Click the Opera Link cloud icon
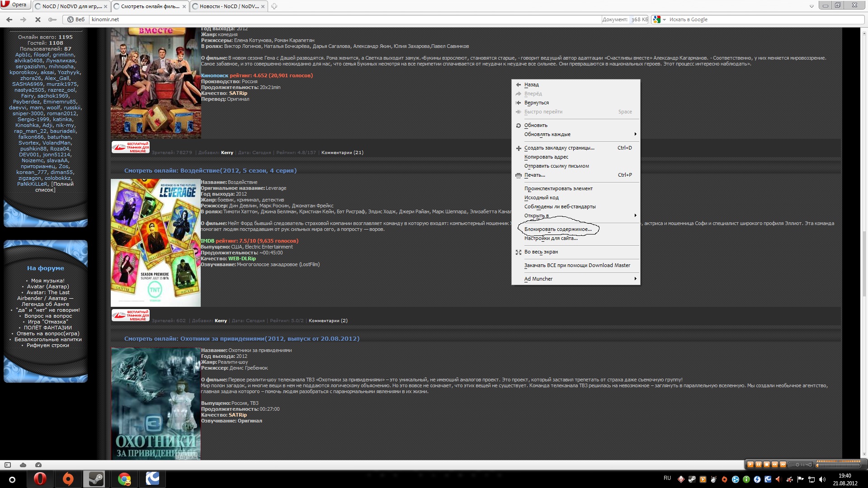The width and height of the screenshot is (868, 488). 23,465
